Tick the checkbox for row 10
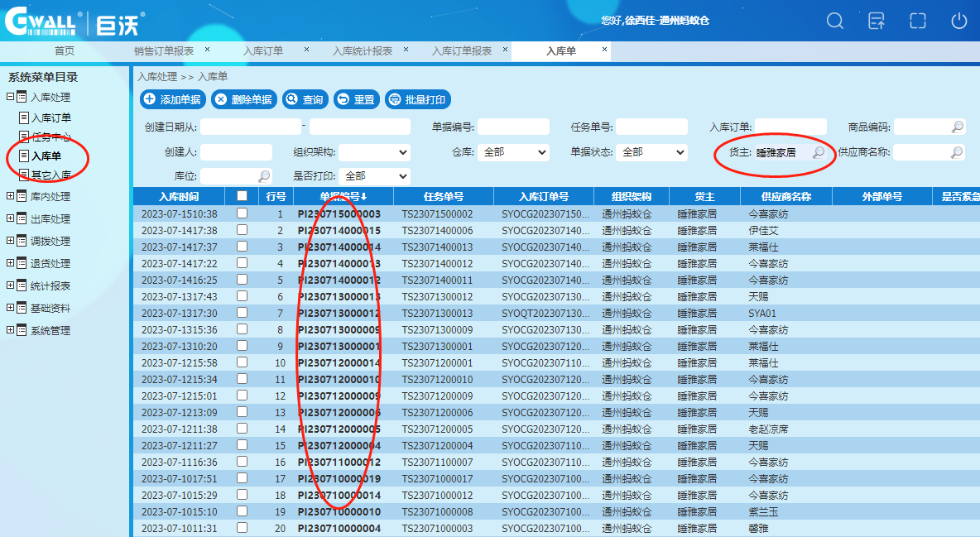 pos(242,362)
